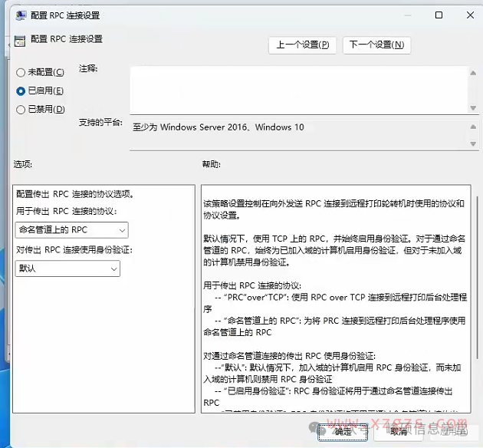
Task: Set the policy to 已禁用(D)
Action: click(x=21, y=109)
